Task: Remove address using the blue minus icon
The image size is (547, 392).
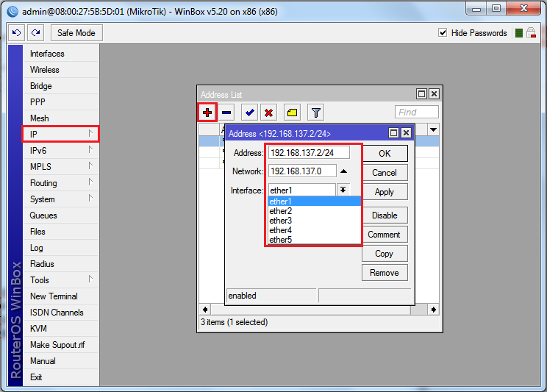Action: 226,113
